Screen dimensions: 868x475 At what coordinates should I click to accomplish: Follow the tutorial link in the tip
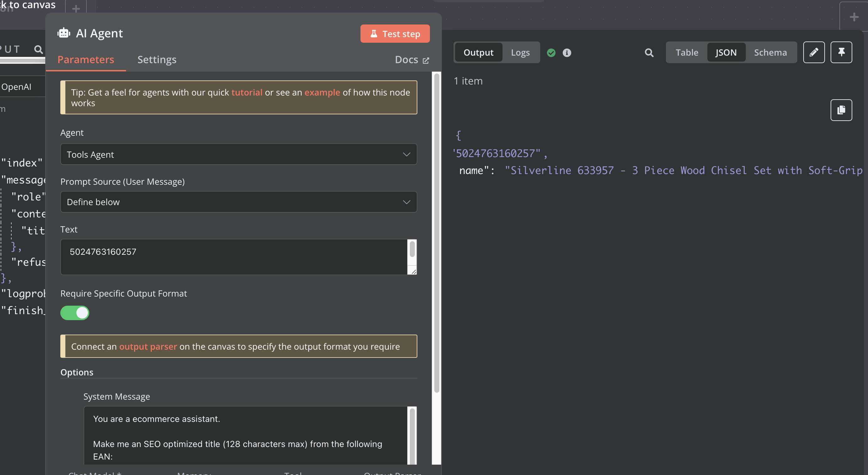click(247, 92)
